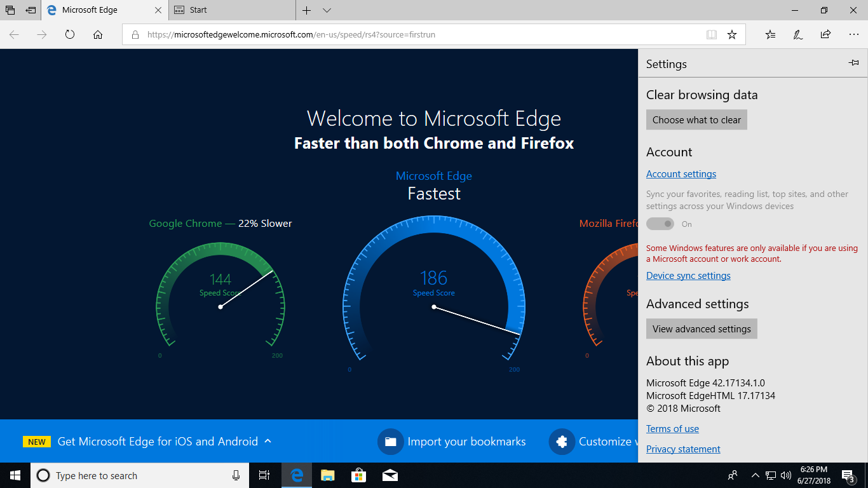Open File Explorer from taskbar

[328, 475]
